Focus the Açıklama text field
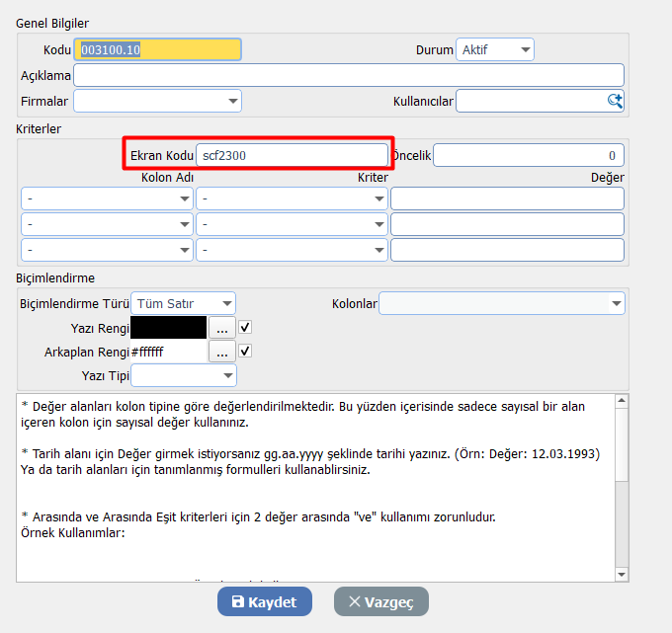This screenshot has height=633, width=672. (x=348, y=75)
